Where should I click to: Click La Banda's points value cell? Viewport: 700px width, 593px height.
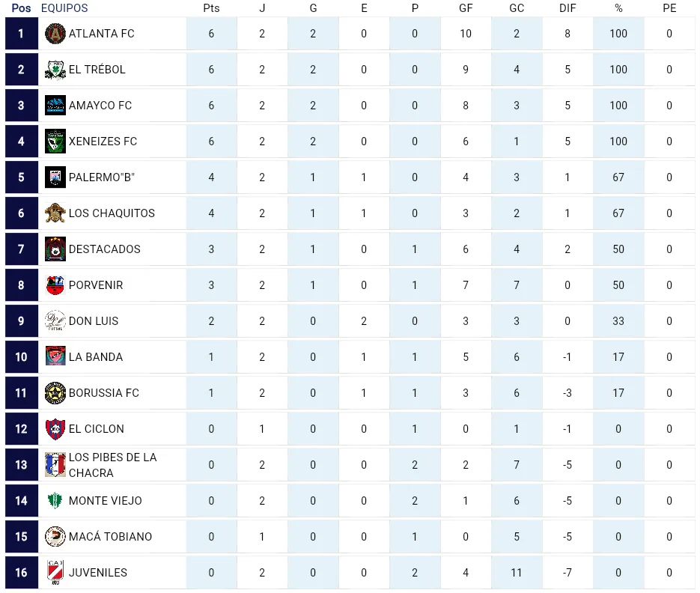tap(211, 357)
